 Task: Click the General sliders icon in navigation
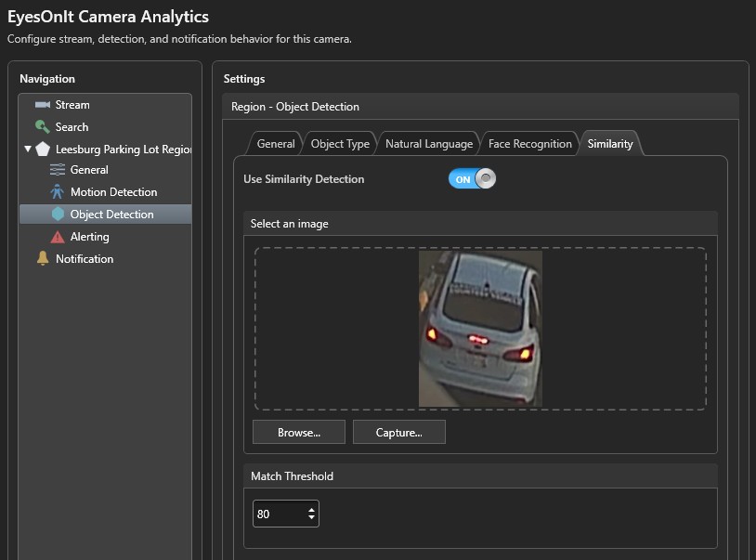click(58, 170)
